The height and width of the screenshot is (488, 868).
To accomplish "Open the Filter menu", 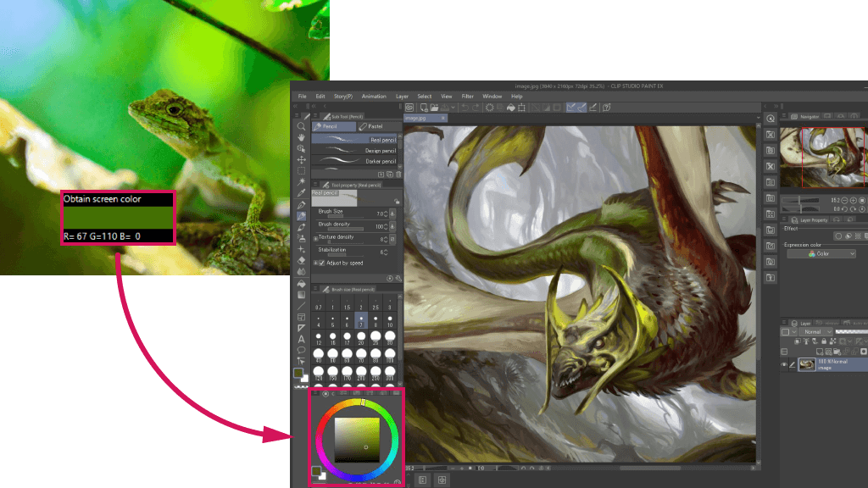I will [468, 97].
